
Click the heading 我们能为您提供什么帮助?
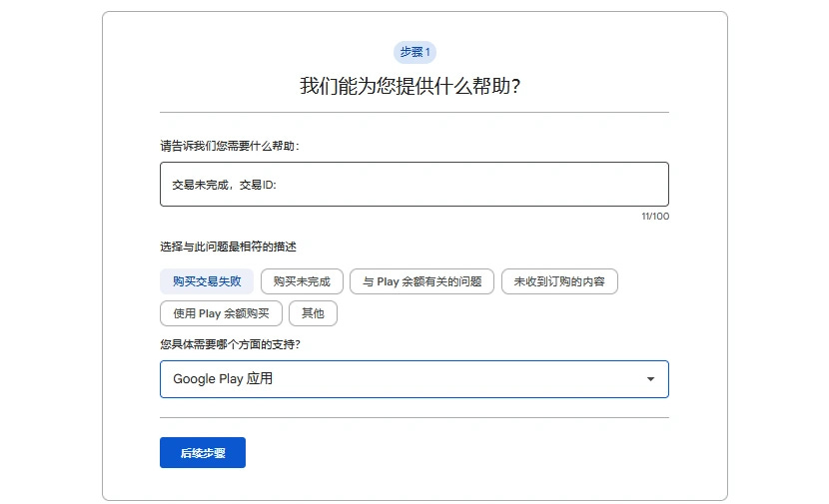point(411,86)
